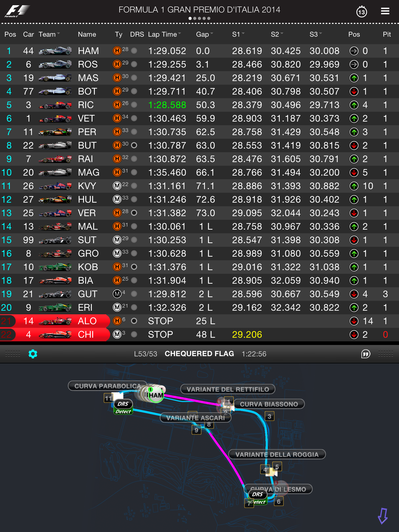Screen dimensions: 399x532
Task: Tap HAM's DRS indicator
Action: [x=134, y=51]
